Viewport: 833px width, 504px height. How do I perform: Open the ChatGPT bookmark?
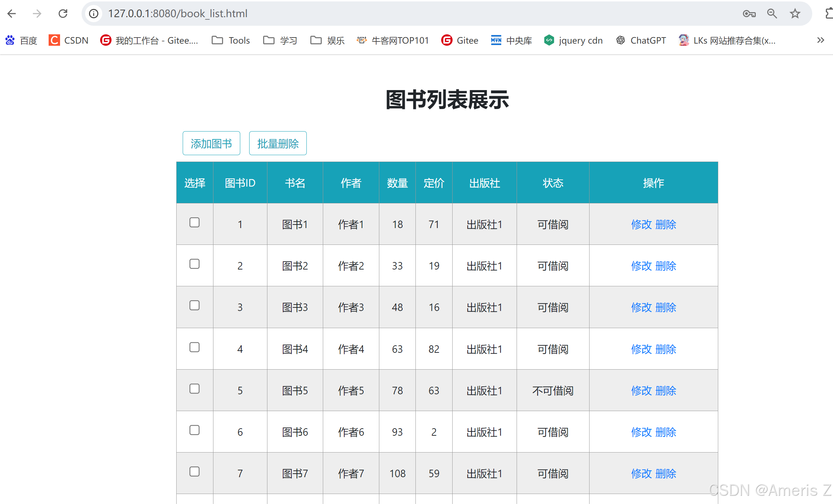tap(641, 40)
